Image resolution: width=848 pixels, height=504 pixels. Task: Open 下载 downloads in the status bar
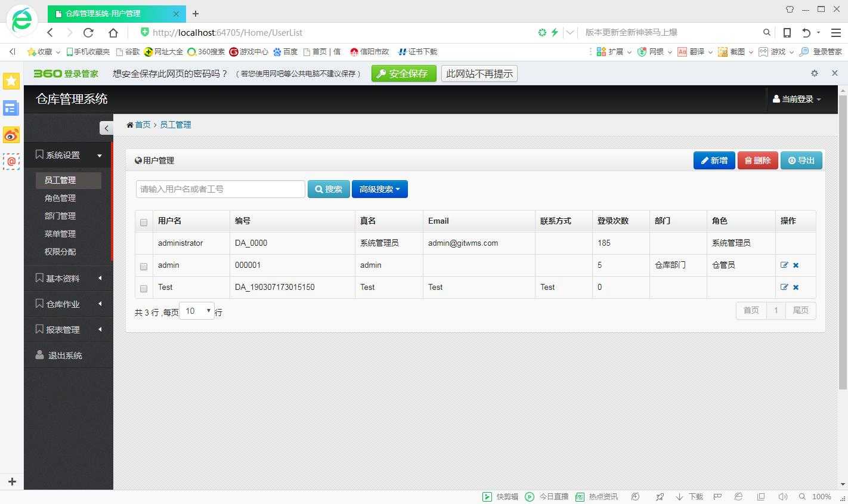[689, 496]
